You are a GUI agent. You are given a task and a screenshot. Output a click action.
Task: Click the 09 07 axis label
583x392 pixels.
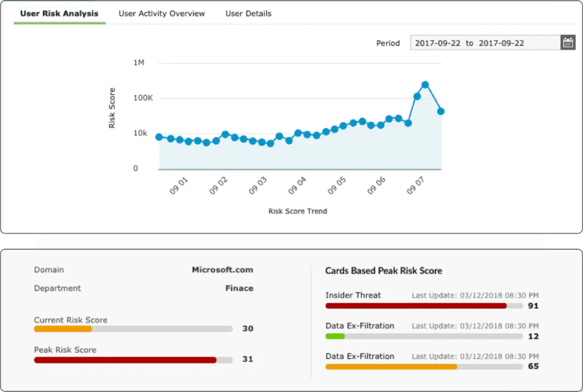(x=416, y=186)
